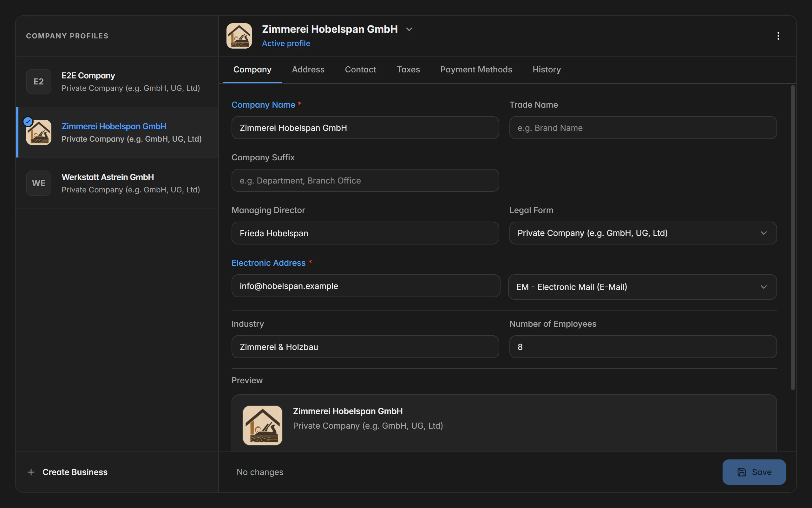This screenshot has width=812, height=508.
Task: Click the WE avatar of Werkstatt Astrein
Action: tap(39, 183)
